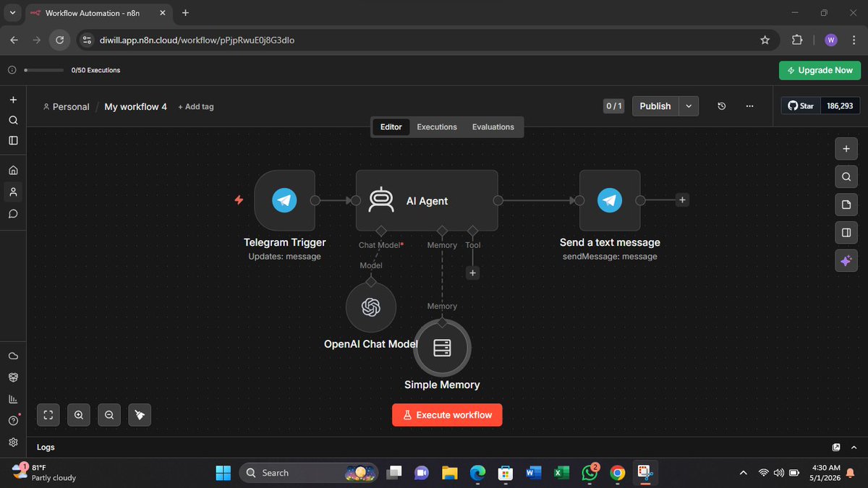Open the Personal person icon in the sidebar
The image size is (868, 488).
(13, 192)
